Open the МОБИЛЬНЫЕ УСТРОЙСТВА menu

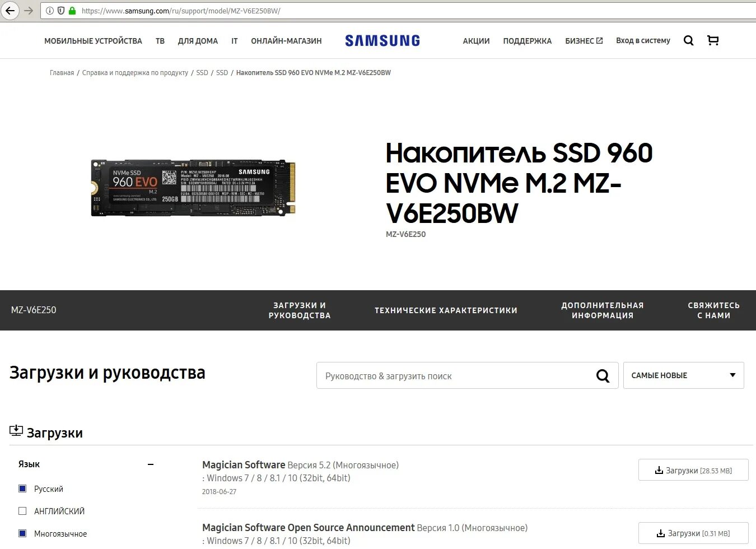pos(93,41)
